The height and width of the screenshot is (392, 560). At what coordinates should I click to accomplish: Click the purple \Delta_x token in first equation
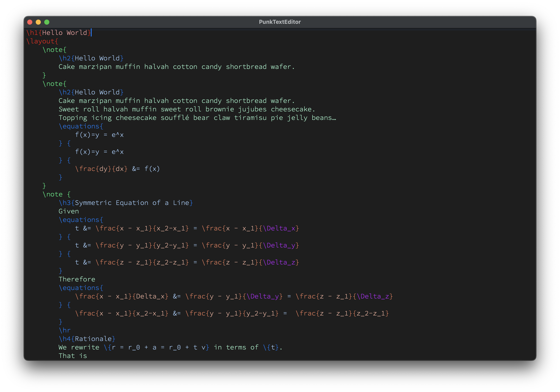click(x=279, y=228)
